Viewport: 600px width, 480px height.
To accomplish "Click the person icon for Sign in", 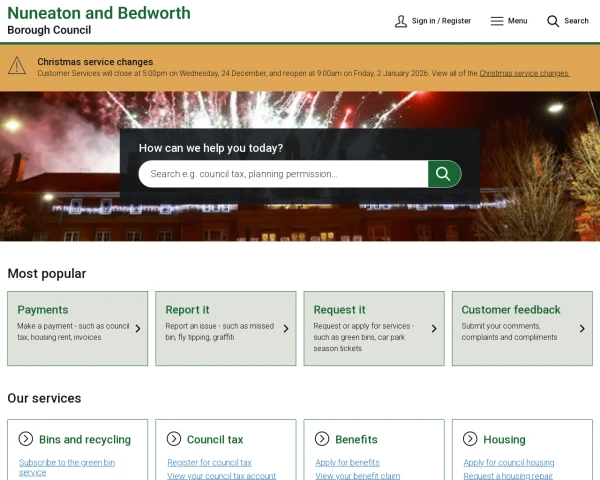I will click(401, 21).
